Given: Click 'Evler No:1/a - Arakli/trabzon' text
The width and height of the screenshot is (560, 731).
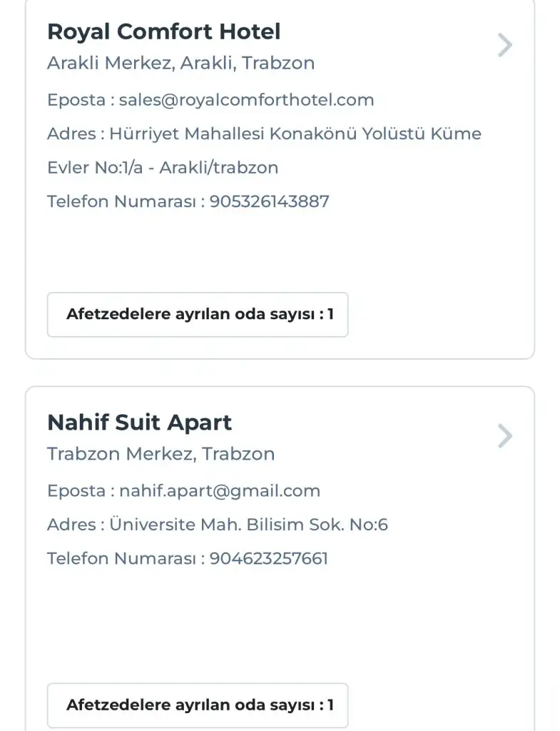Looking at the screenshot, I should (x=163, y=168).
